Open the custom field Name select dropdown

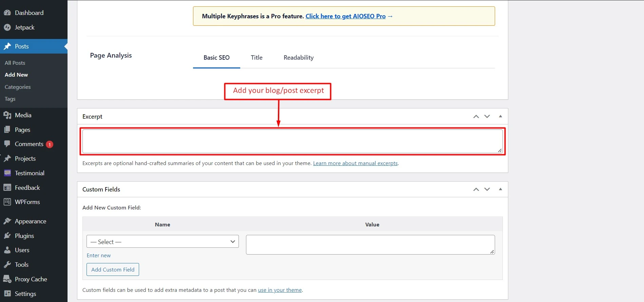point(163,242)
